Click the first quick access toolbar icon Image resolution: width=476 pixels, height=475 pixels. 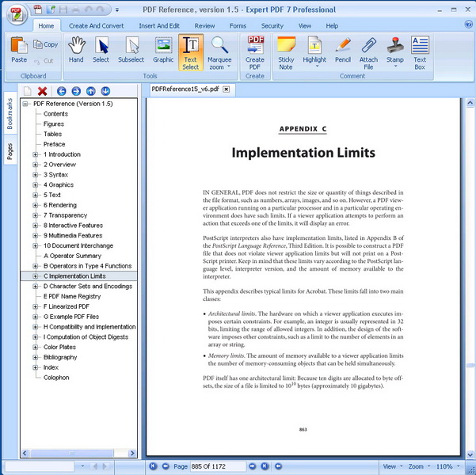tap(38, 9)
